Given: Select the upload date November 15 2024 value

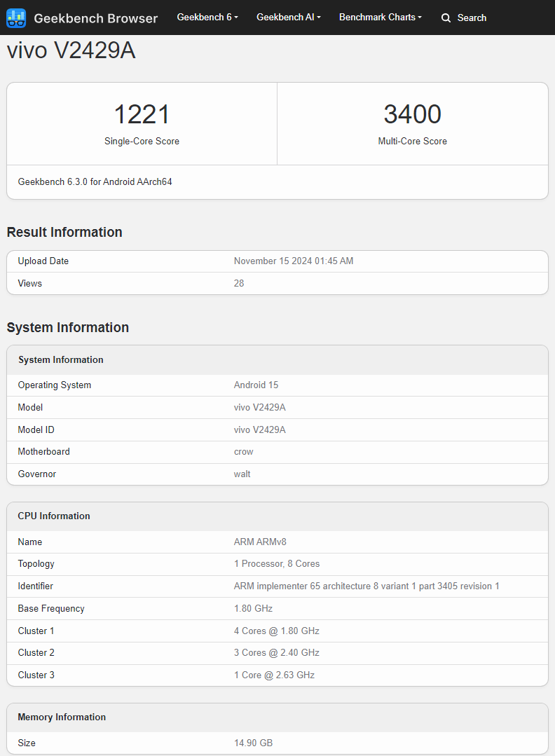Looking at the screenshot, I should click(x=293, y=261).
